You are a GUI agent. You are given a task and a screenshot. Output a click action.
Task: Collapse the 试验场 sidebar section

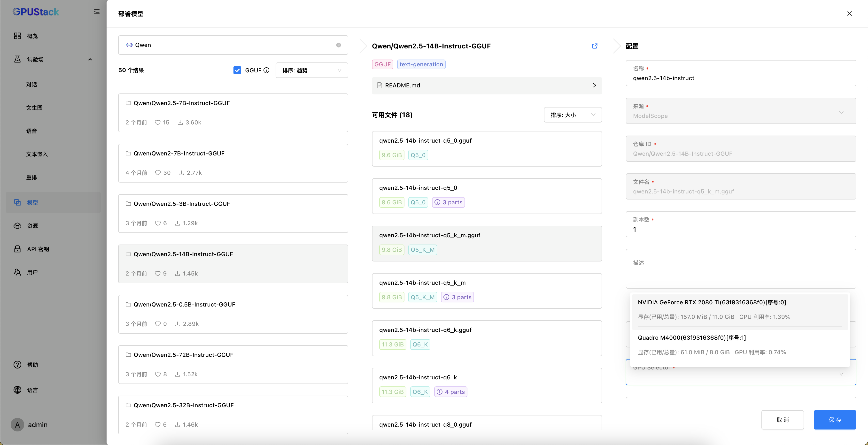click(90, 59)
